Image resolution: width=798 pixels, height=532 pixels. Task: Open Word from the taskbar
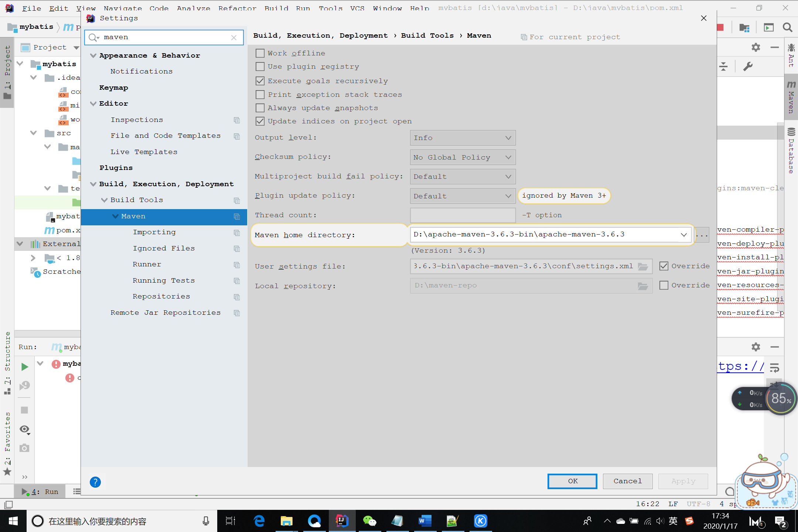pyautogui.click(x=425, y=521)
